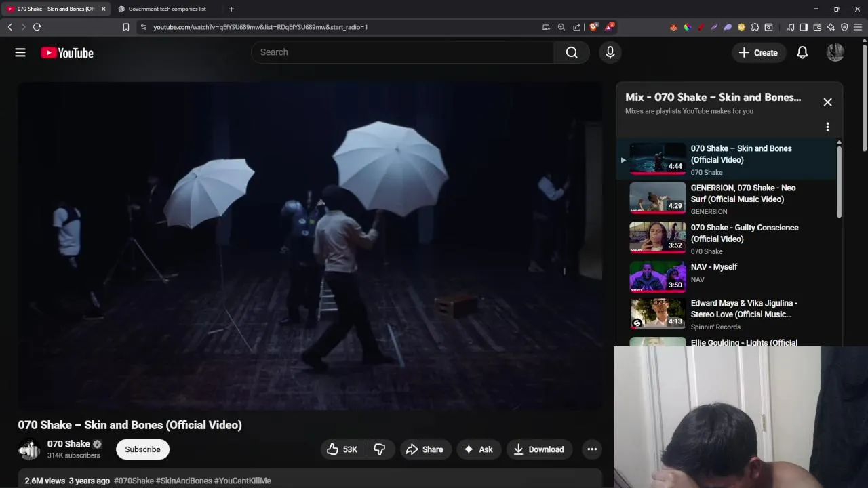Image resolution: width=868 pixels, height=488 pixels.
Task: Click the yellow gear-flower extension icon
Action: coord(741,27)
